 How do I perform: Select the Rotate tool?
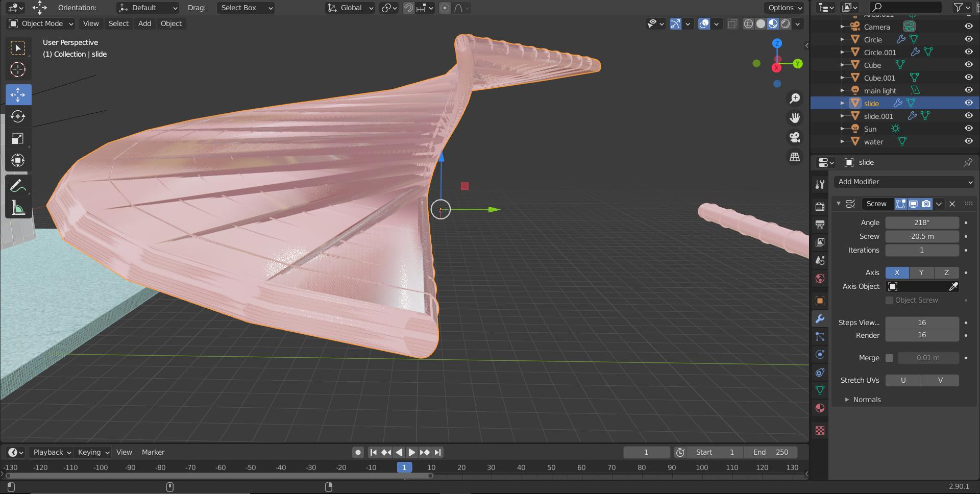point(18,116)
